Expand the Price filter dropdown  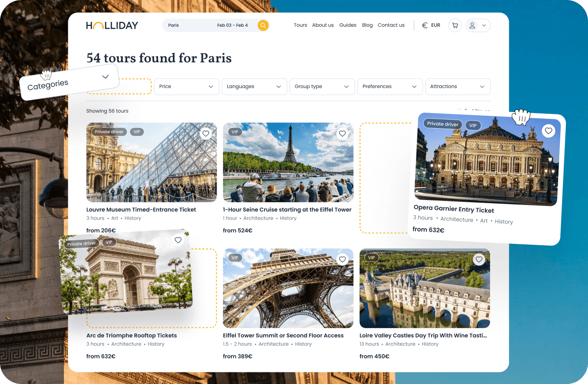pos(186,87)
